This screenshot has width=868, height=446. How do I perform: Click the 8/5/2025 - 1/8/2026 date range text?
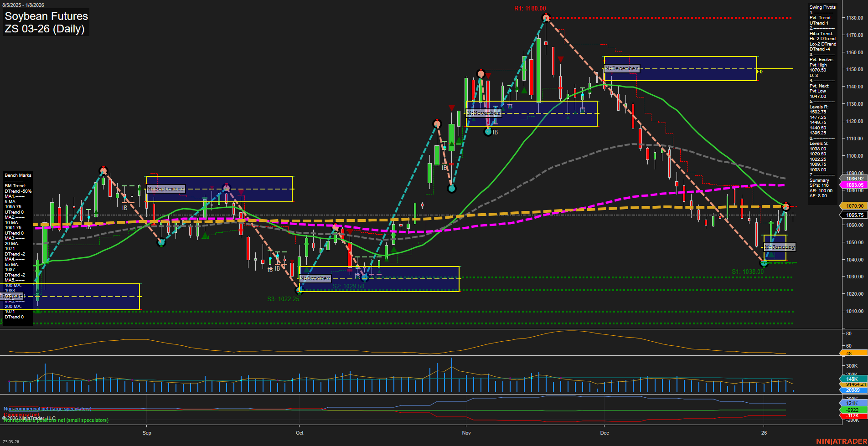tap(24, 4)
